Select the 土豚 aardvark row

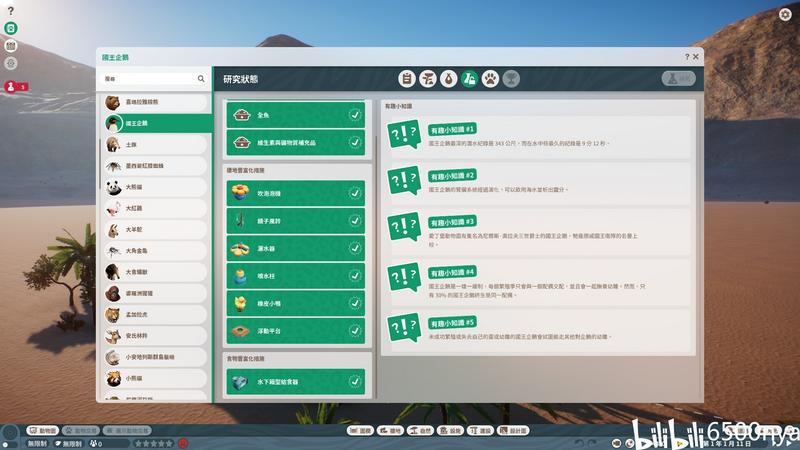tap(156, 144)
